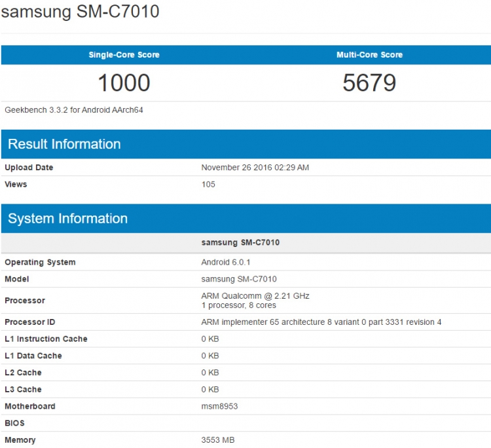Select the msm8953 motherboard value
The width and height of the screenshot is (491, 448).
[220, 407]
